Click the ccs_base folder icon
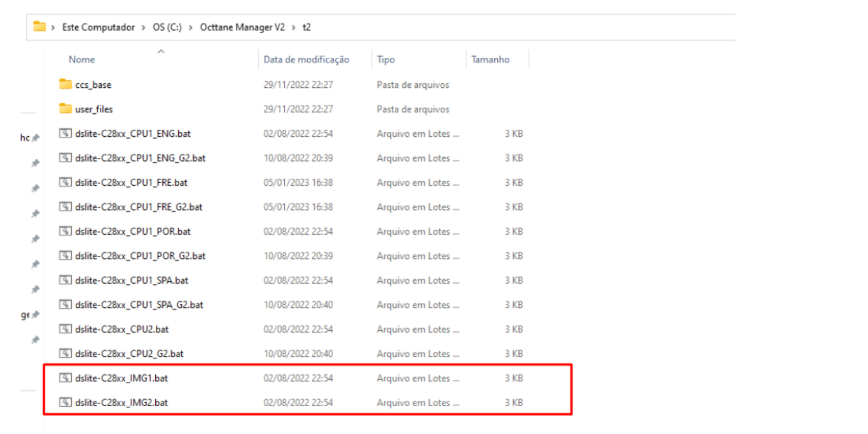 [65, 85]
